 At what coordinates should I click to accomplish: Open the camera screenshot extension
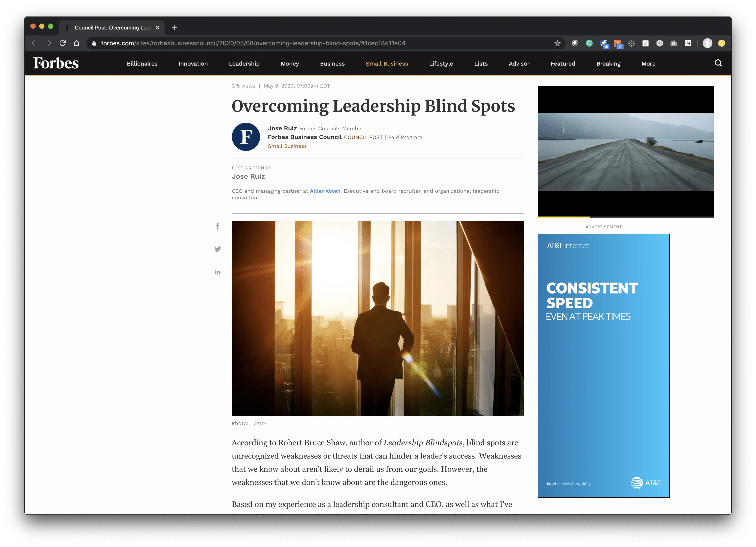point(674,43)
